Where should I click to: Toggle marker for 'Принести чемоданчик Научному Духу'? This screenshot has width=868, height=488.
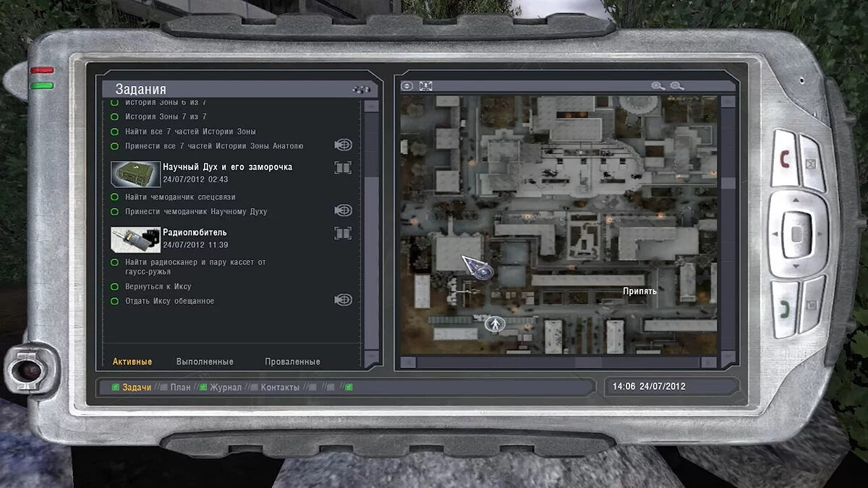(x=114, y=212)
